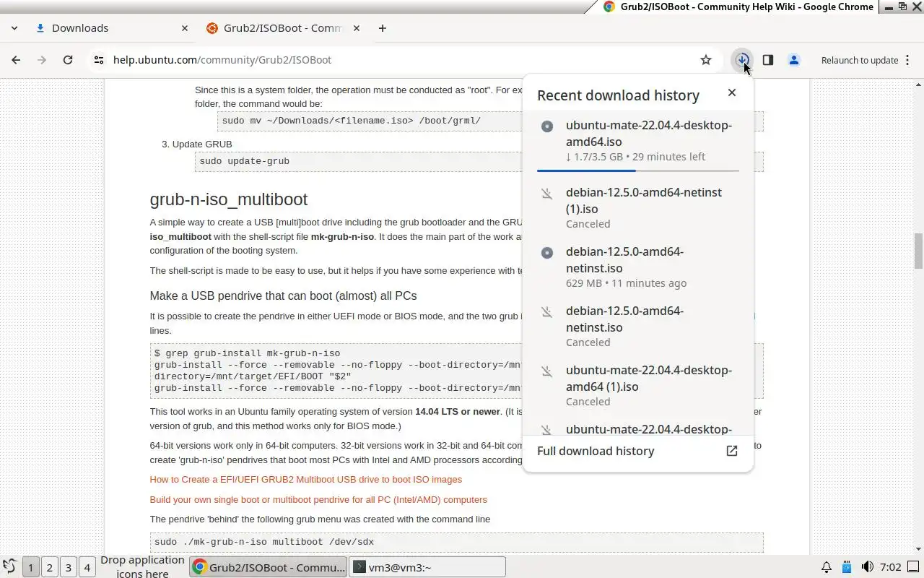Open a new tab with plus button
Screen dimensions: 924x578
(383, 28)
